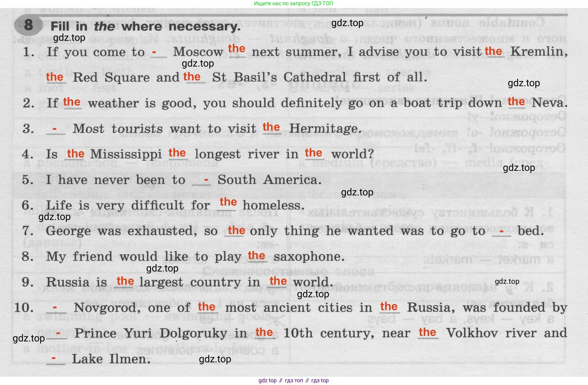The width and height of the screenshot is (588, 385).
Task: Click the 'the' before 'Mississippi'
Action: coord(75,153)
